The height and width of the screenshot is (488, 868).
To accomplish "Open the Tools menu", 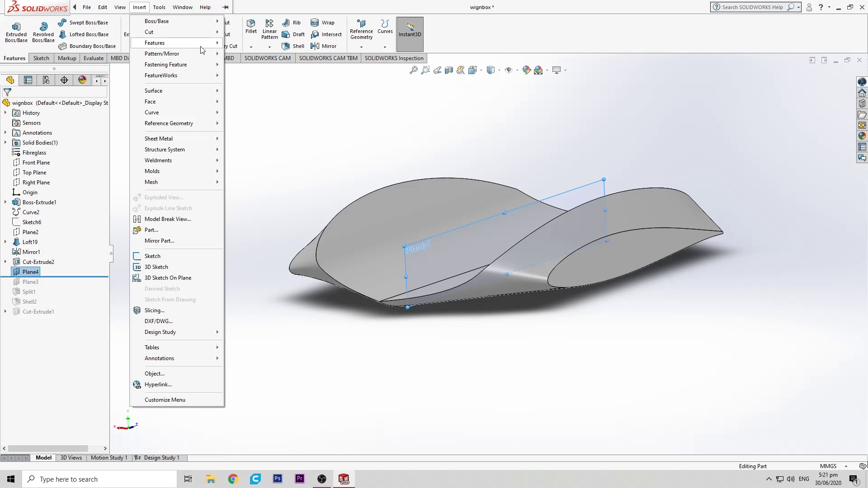I will pos(159,7).
